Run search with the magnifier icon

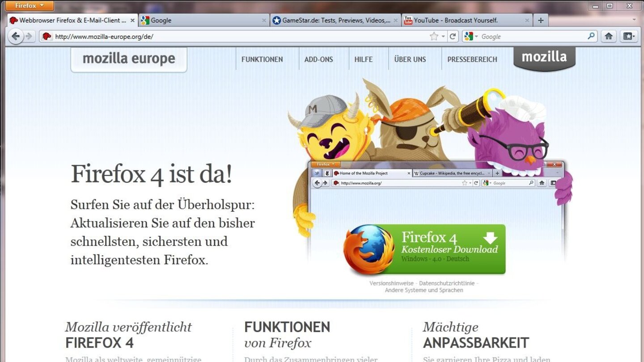click(x=591, y=37)
